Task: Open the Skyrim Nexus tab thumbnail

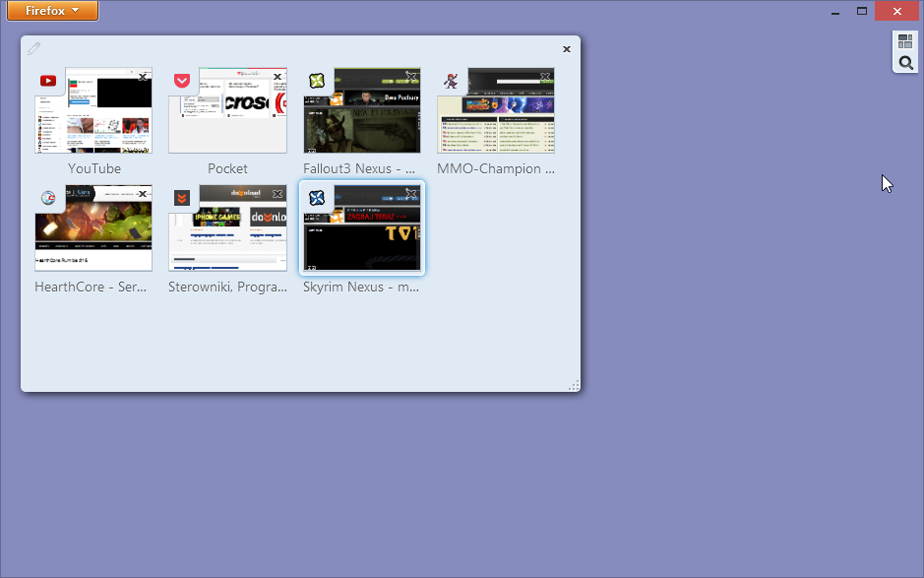Action: pos(362,228)
